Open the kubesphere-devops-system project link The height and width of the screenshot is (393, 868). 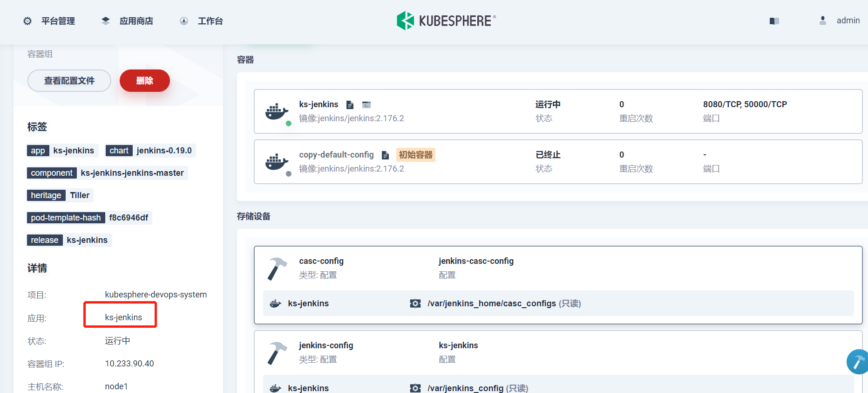coord(156,295)
